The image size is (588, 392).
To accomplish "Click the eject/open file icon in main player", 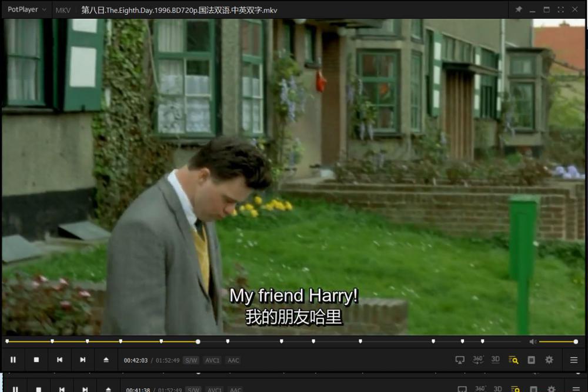I will tap(106, 360).
